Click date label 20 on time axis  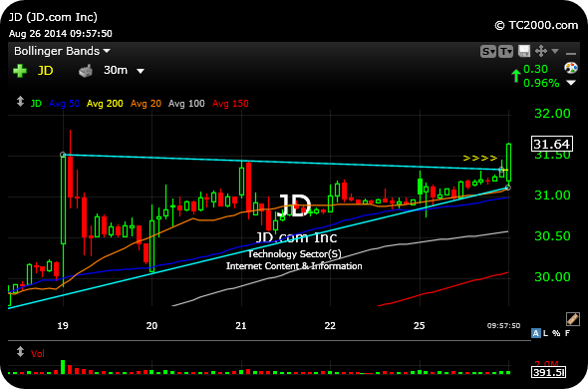[151, 325]
